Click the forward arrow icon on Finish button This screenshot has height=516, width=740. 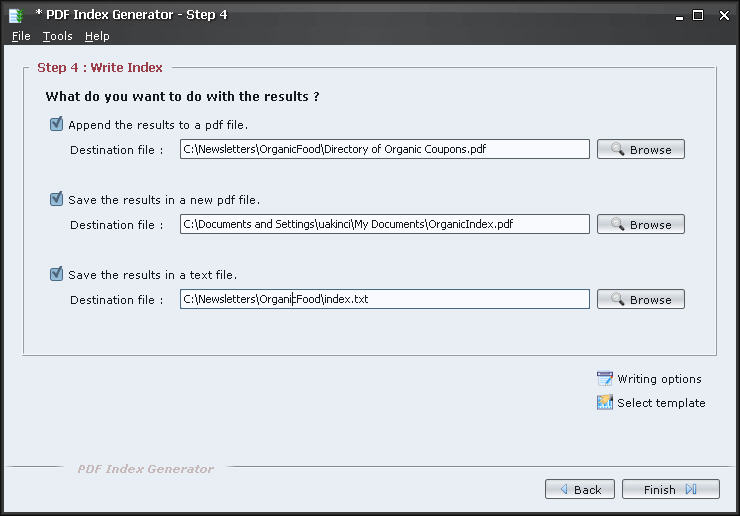691,489
